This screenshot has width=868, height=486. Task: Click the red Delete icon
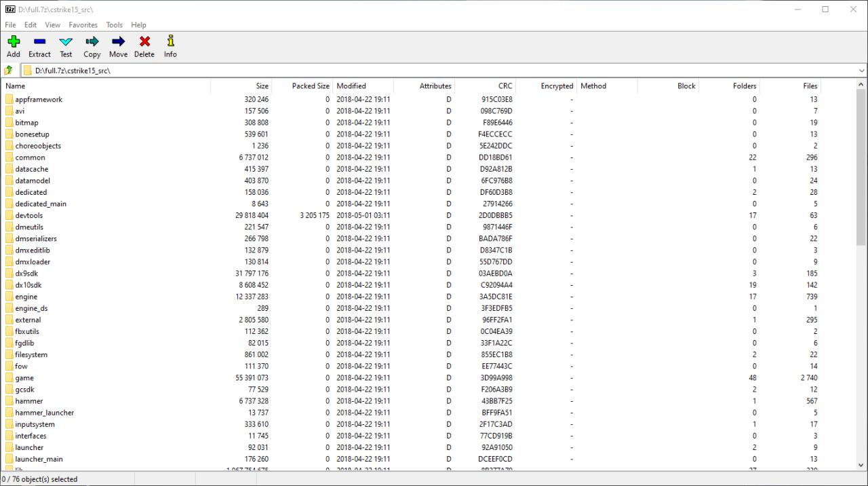pos(144,42)
